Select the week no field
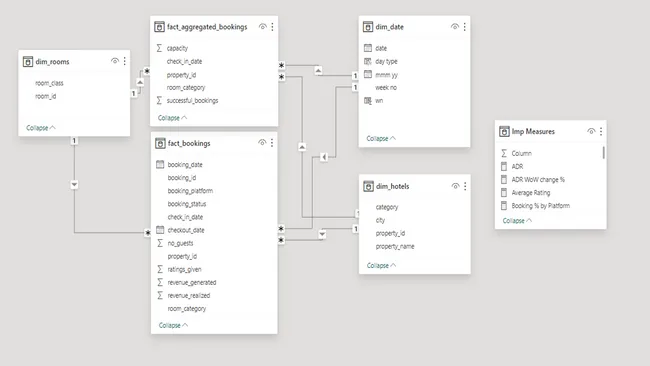650x366 pixels. (386, 87)
